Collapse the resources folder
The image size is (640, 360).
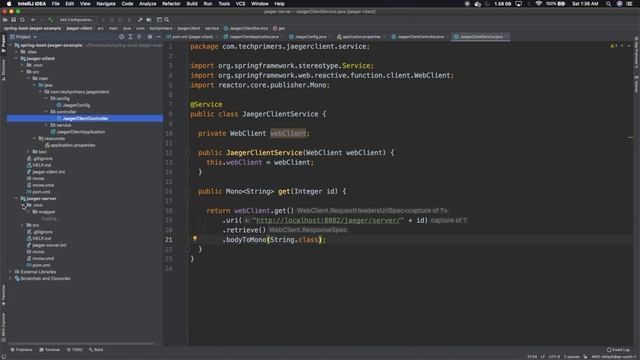point(34,138)
